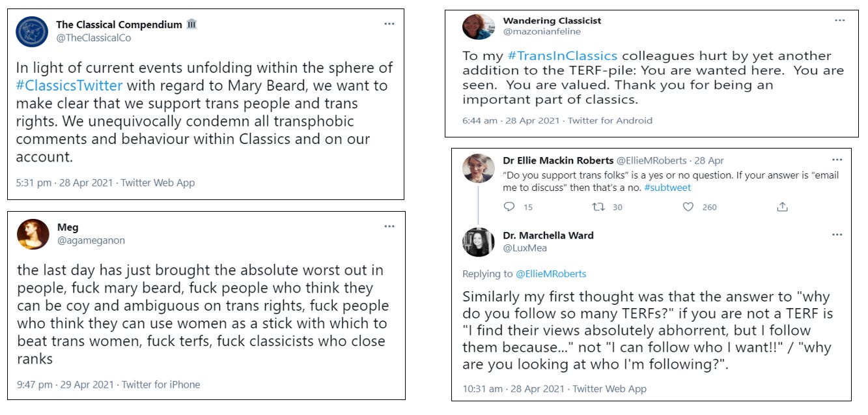Open the #ClassicsTwitter hashtag link
Image resolution: width=868 pixels, height=415 pixels.
click(x=71, y=85)
